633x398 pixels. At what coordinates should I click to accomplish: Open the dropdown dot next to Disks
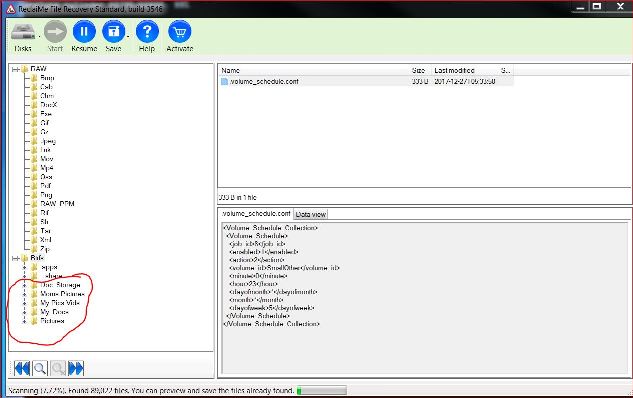39,36
